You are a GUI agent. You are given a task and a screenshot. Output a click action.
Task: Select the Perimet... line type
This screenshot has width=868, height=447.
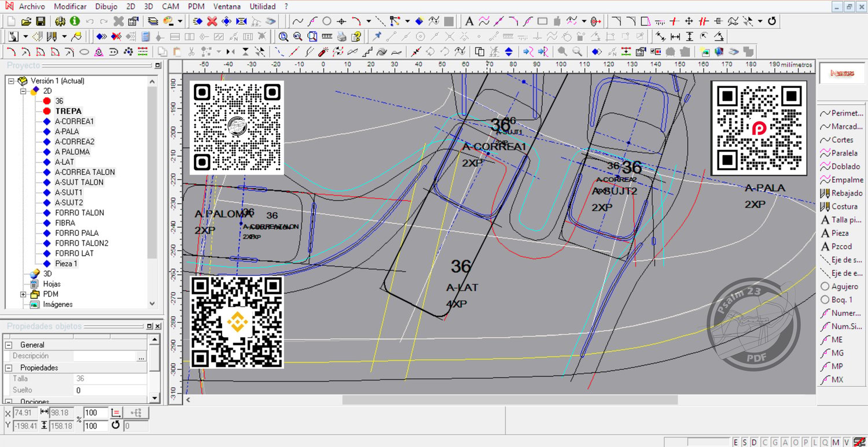click(x=842, y=113)
